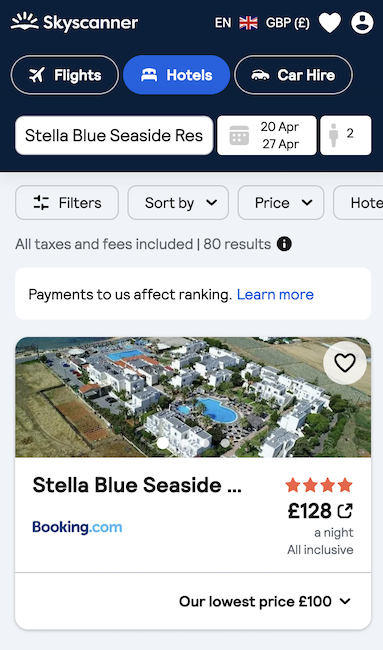
Task: Open the Price filter dropdown
Action: (281, 203)
